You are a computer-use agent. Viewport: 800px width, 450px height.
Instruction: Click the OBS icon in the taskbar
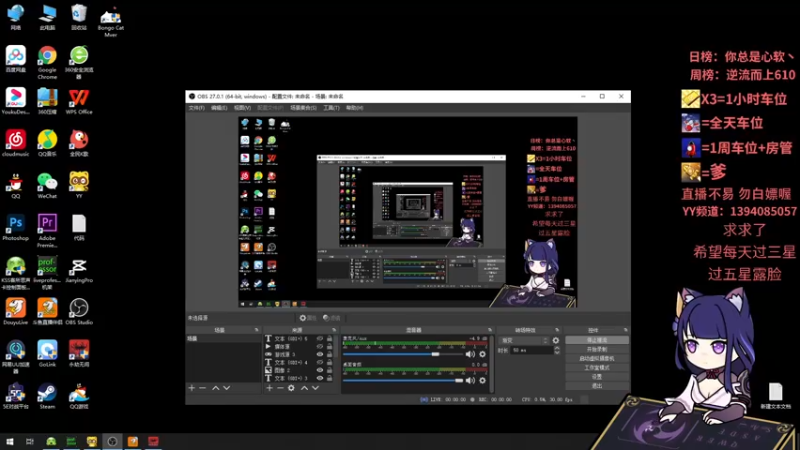[x=112, y=441]
